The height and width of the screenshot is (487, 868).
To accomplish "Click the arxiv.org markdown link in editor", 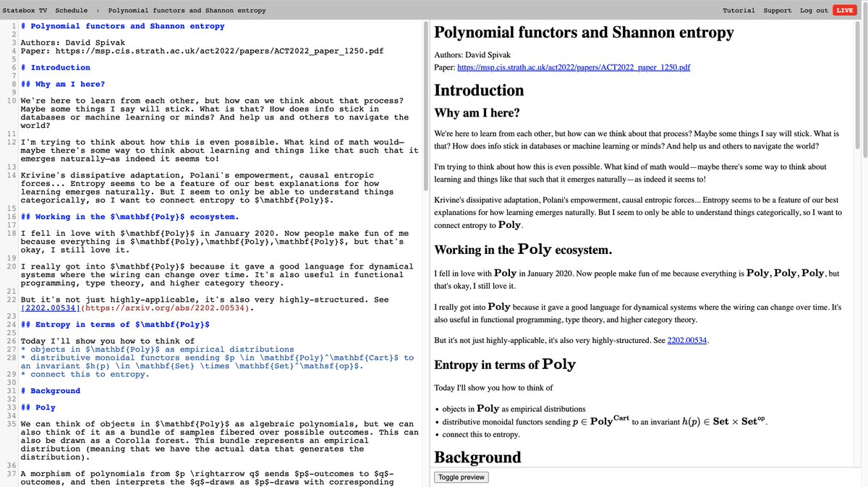I will (x=137, y=308).
